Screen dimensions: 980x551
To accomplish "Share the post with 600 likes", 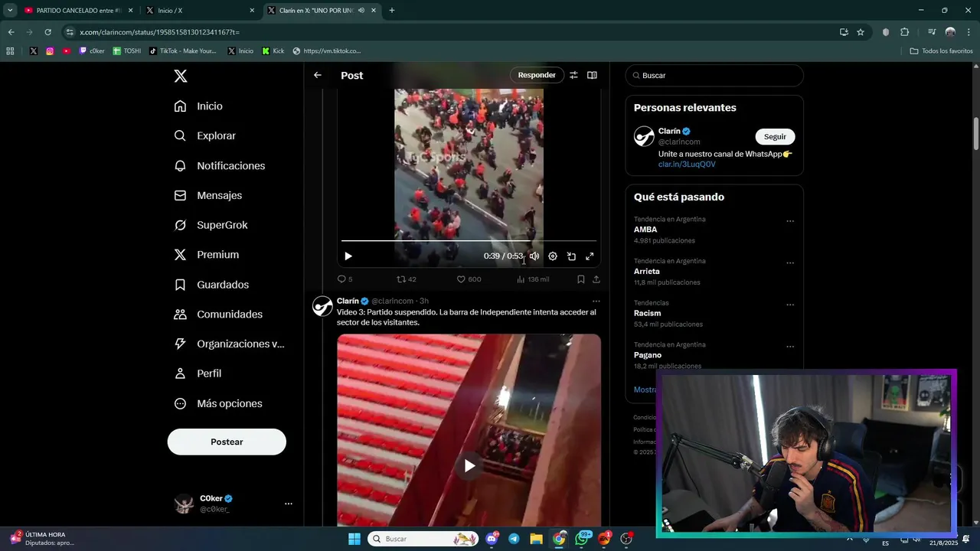I will point(596,279).
